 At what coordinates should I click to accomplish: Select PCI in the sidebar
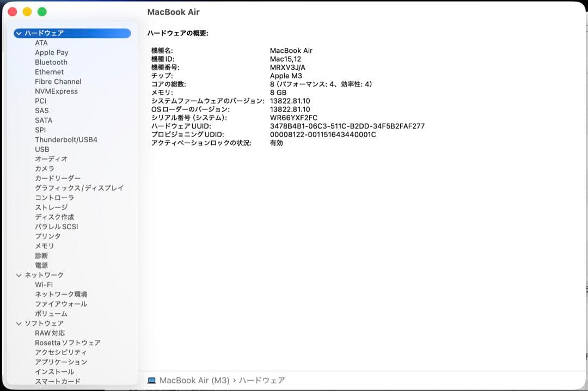40,101
